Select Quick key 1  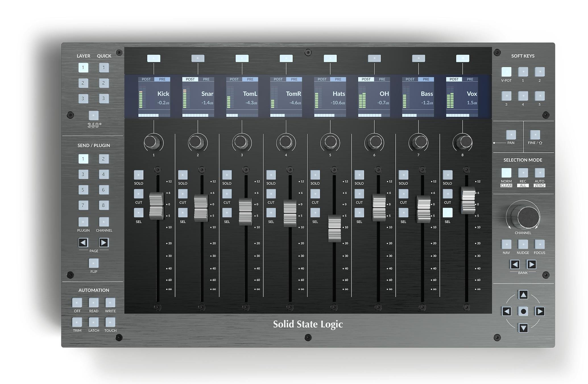pos(104,68)
